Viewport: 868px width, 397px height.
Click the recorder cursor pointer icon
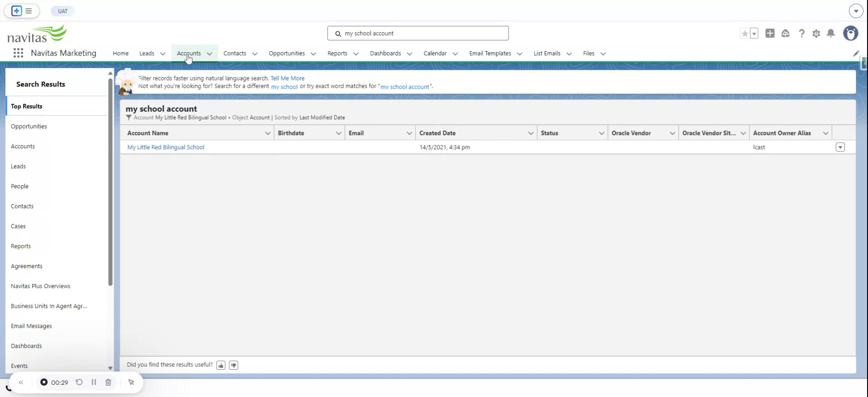point(131,382)
